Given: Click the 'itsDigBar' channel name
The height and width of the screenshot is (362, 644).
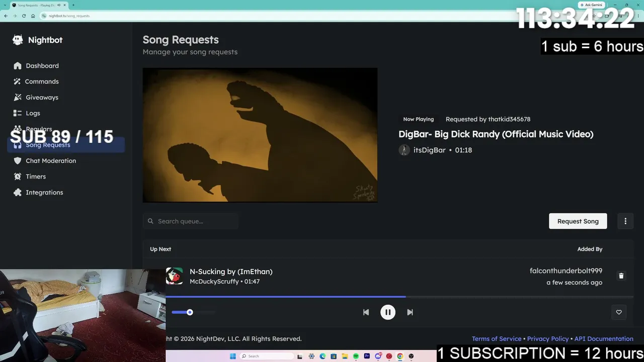Looking at the screenshot, I should click(x=430, y=150).
